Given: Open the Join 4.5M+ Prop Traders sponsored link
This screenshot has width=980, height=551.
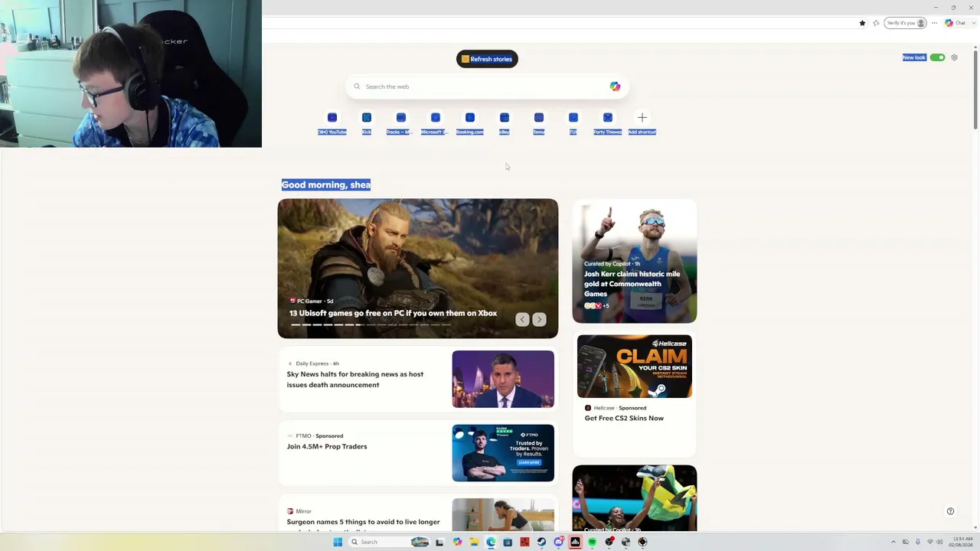Looking at the screenshot, I should (327, 446).
